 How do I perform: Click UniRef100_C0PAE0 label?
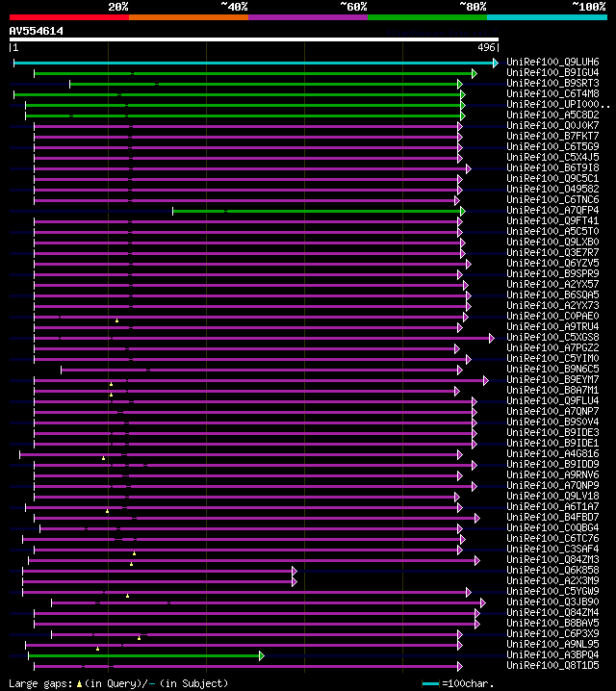click(552, 316)
